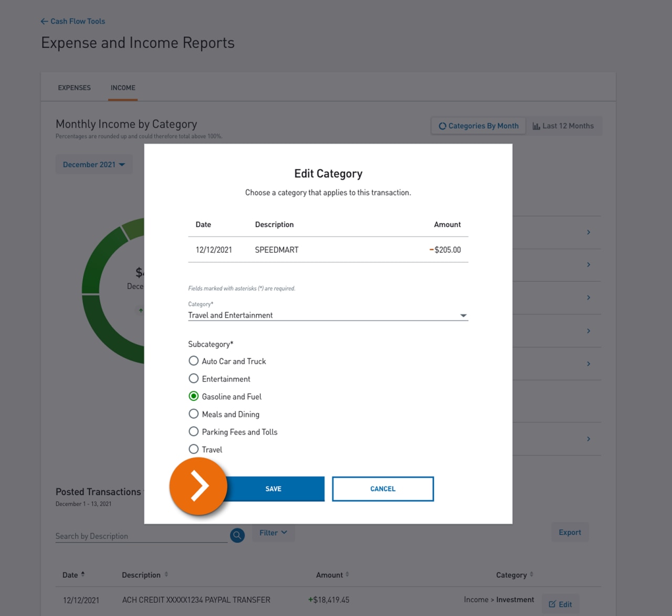Click the refresh icon on Categories By Month

coord(443,125)
